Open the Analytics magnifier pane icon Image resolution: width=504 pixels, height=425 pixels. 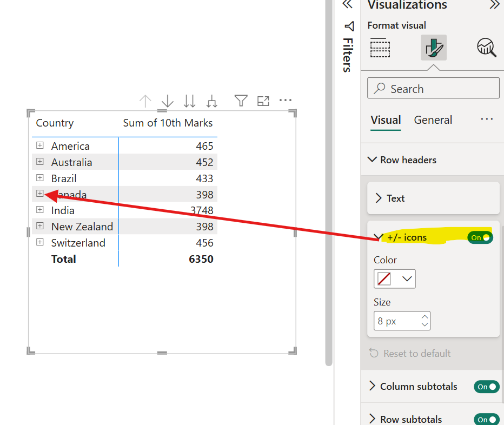pyautogui.click(x=487, y=48)
